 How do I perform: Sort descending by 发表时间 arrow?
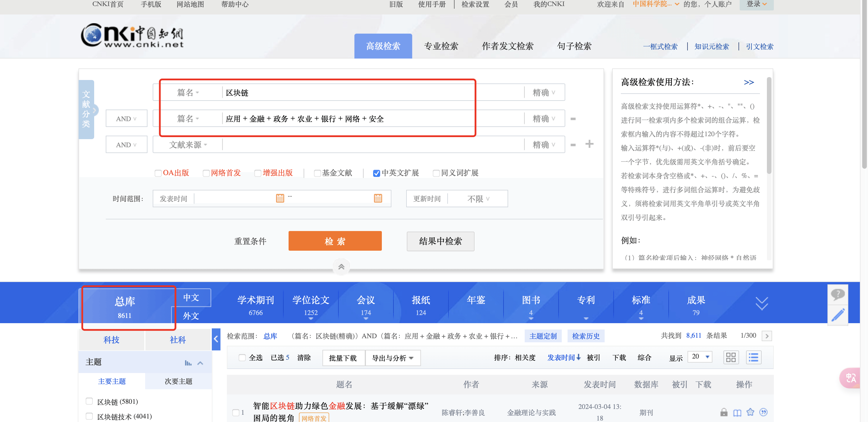tap(578, 357)
